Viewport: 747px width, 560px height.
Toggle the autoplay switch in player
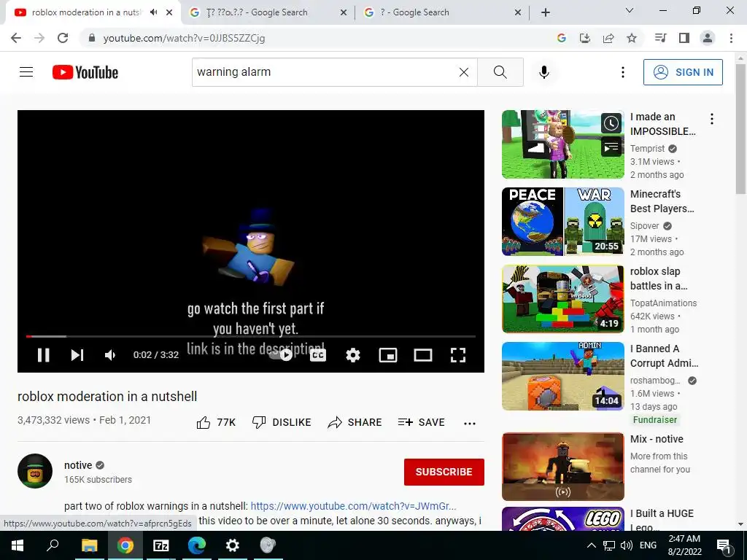pos(281,355)
